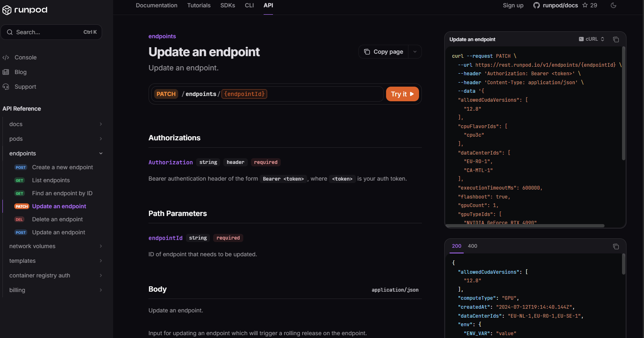This screenshot has width=644, height=338.
Task: Click the Authorizations heading
Action: [x=175, y=138]
